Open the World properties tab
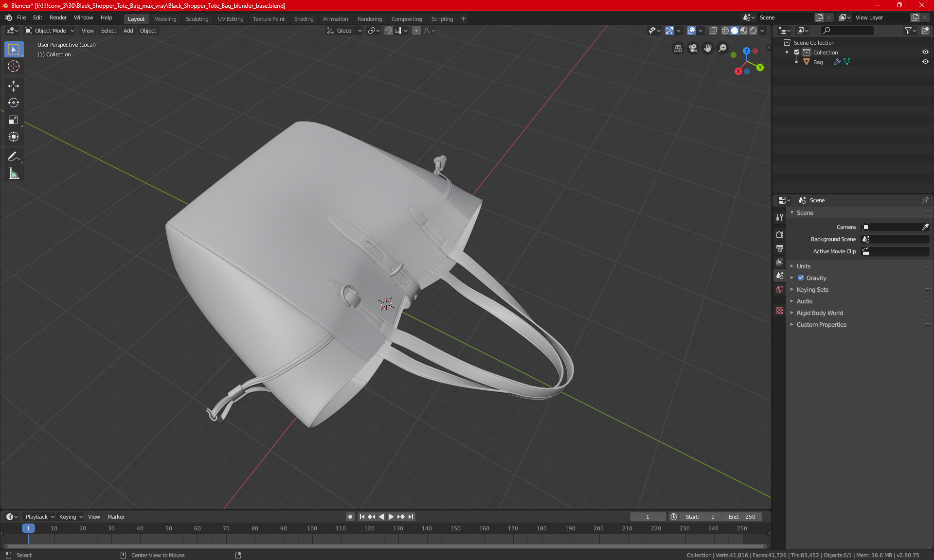Screen dimensions: 934x560 [780, 289]
